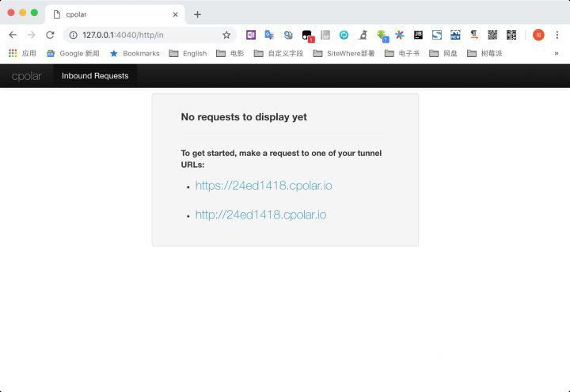Expand the 电影 bookmark folder
This screenshot has width=570, height=392.
[230, 54]
